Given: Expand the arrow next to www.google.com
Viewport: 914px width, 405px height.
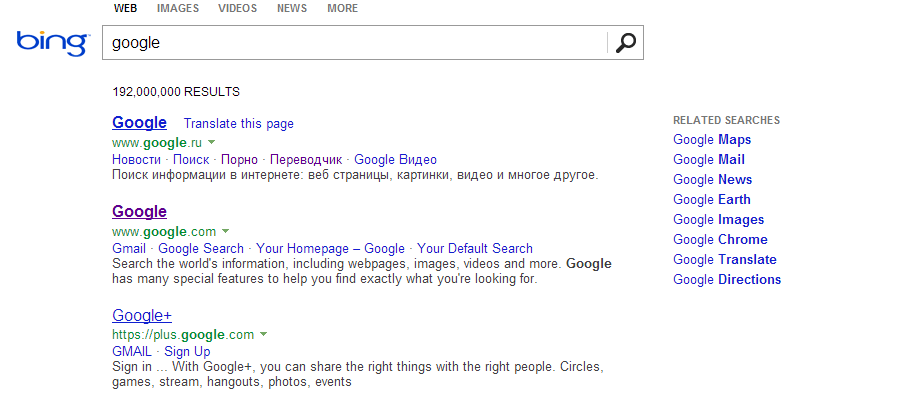Looking at the screenshot, I should tap(225, 232).
